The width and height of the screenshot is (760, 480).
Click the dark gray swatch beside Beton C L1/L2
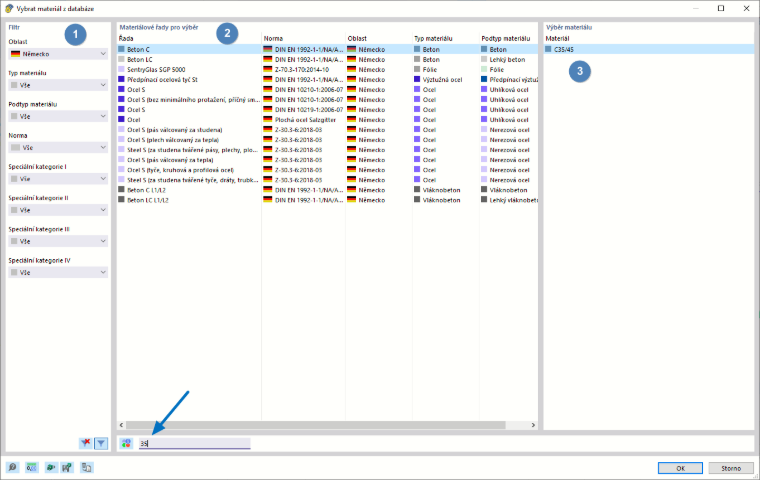click(x=122, y=190)
